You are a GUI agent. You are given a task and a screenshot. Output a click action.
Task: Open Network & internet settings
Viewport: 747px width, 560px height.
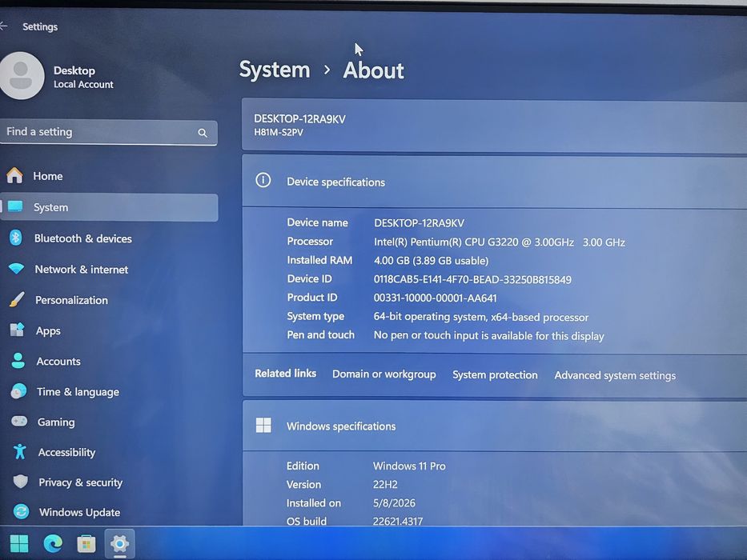pyautogui.click(x=109, y=269)
